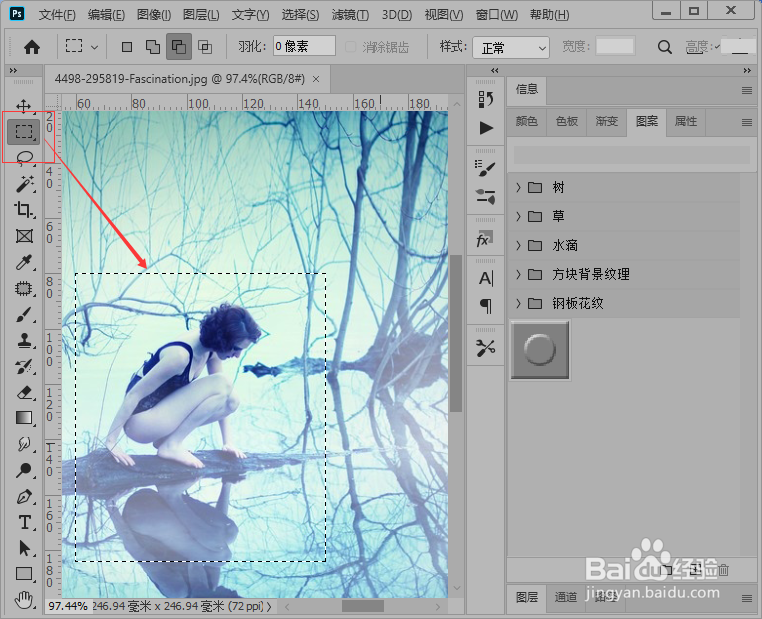The image size is (762, 619).
Task: Select the Magic Wand tool
Action: 24,184
